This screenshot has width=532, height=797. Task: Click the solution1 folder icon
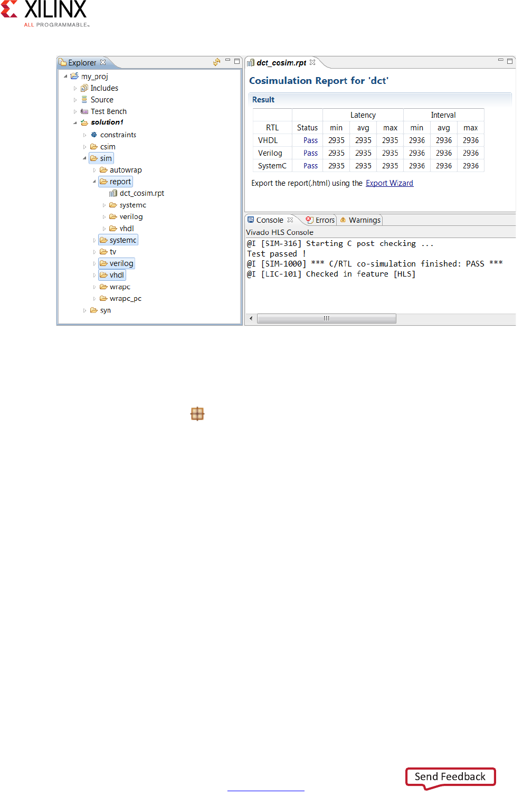coord(84,122)
